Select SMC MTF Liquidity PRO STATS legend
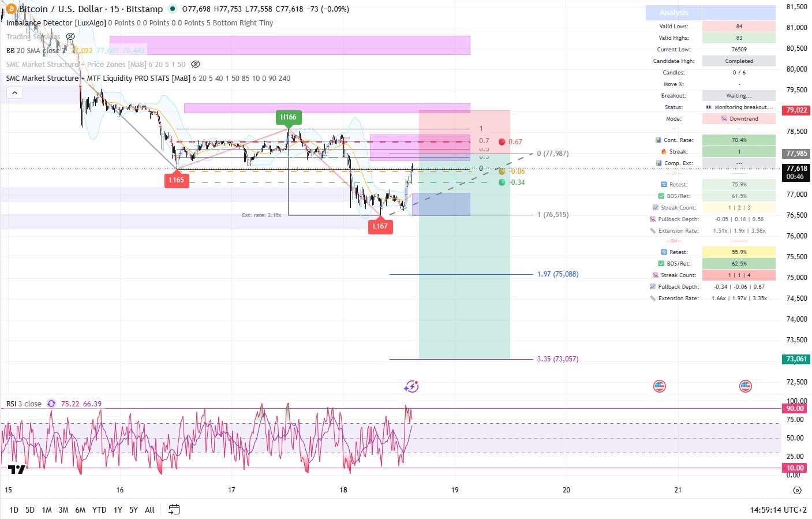The width and height of the screenshot is (812, 519). coord(98,78)
